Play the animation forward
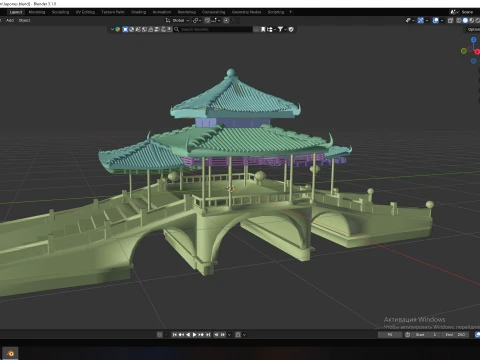 click(x=194, y=335)
